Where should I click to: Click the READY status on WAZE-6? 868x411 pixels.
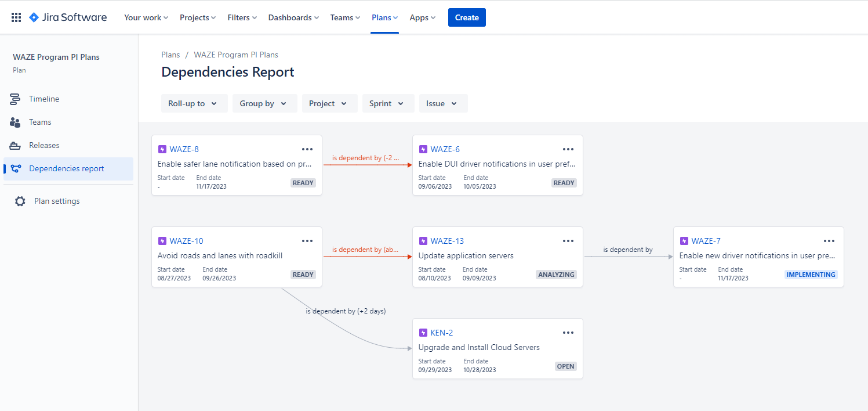pos(564,183)
